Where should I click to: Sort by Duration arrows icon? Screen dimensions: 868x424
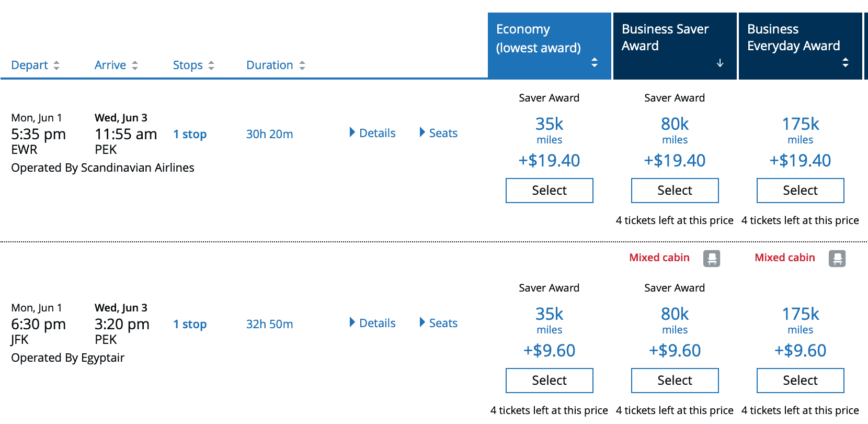tap(302, 65)
